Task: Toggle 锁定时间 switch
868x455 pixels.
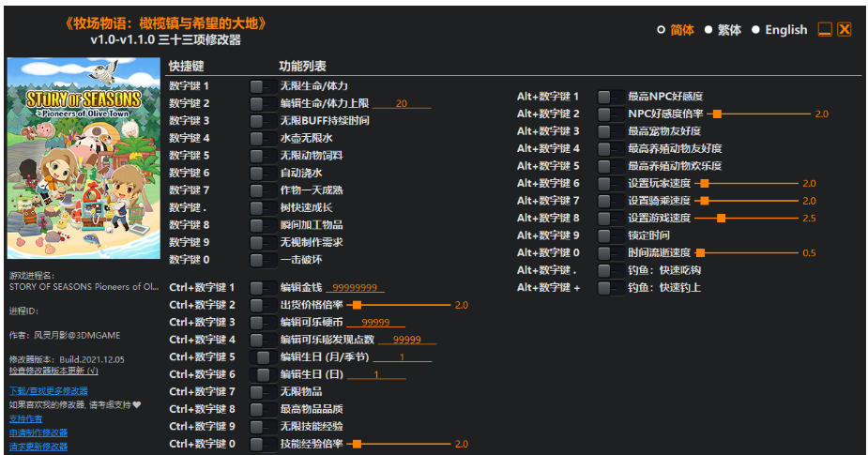Action: 610,235
